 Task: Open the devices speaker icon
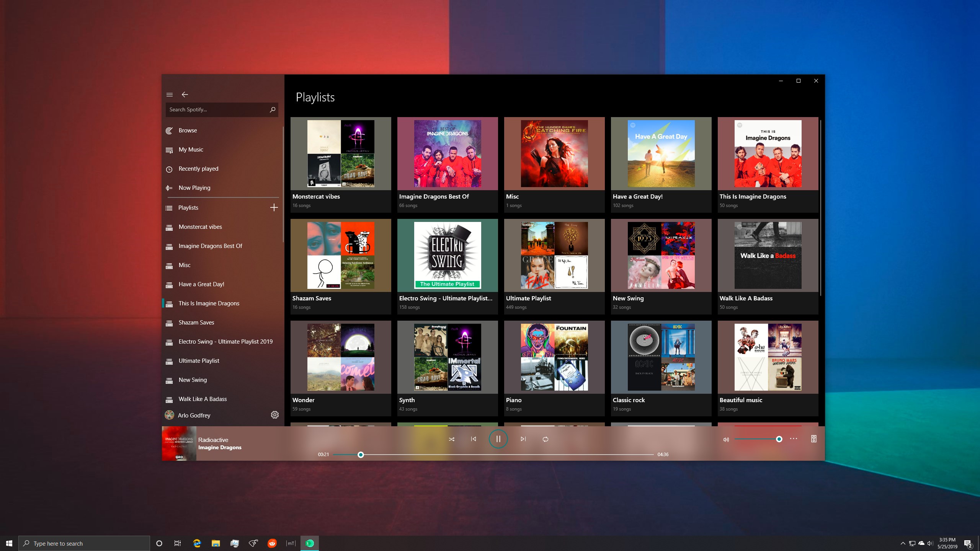[x=814, y=439]
